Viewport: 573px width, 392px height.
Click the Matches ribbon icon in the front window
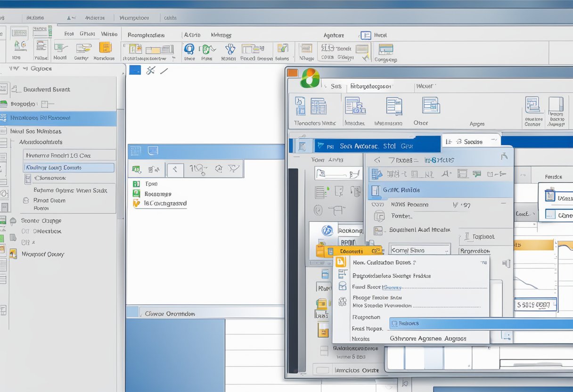coord(355,106)
